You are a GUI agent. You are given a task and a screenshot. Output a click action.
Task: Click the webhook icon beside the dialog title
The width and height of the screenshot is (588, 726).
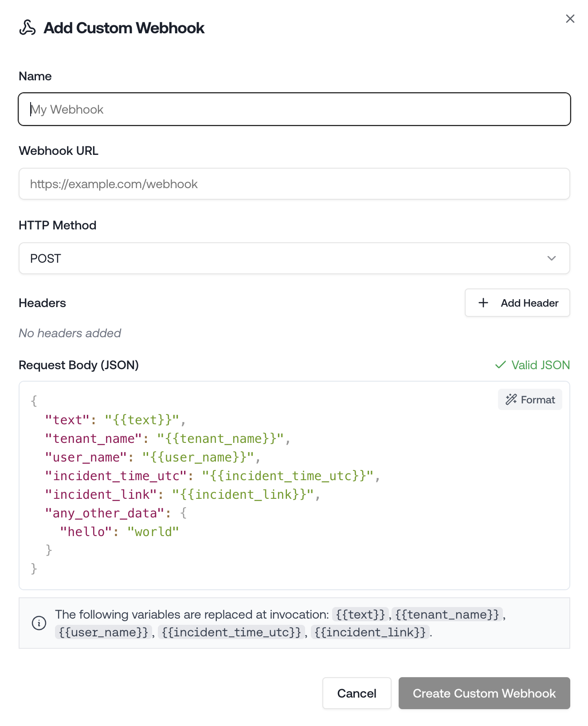click(x=27, y=28)
